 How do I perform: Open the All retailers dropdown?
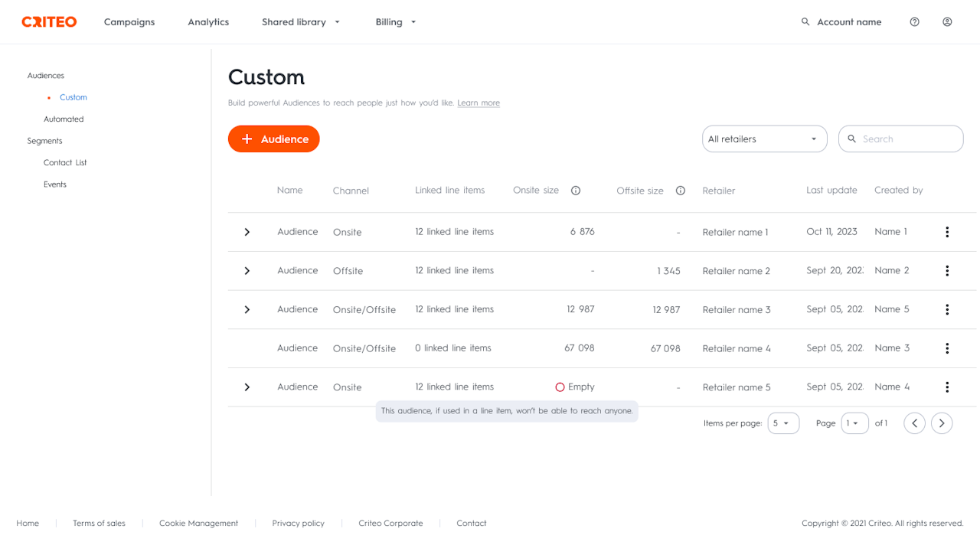point(764,139)
